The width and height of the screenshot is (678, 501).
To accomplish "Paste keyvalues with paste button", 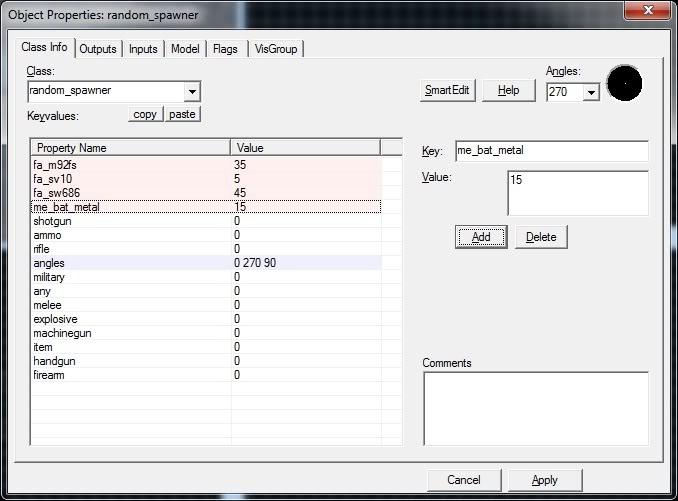I will click(x=182, y=114).
